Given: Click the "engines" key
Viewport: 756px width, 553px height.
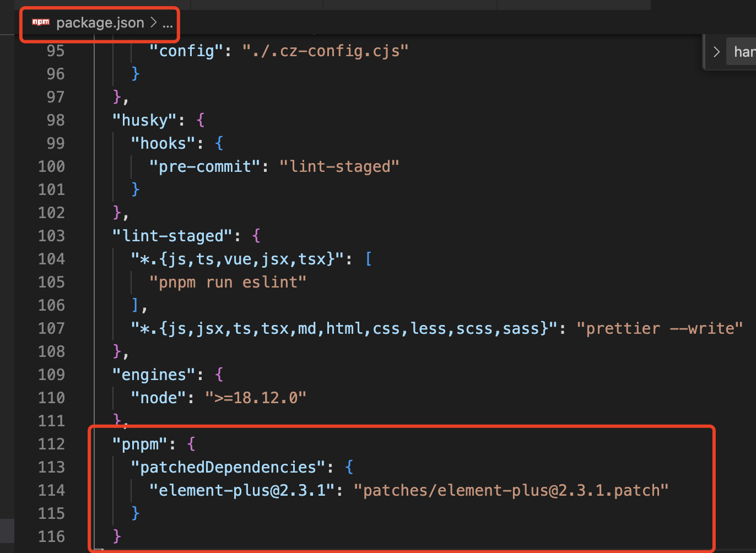Looking at the screenshot, I should coord(154,375).
